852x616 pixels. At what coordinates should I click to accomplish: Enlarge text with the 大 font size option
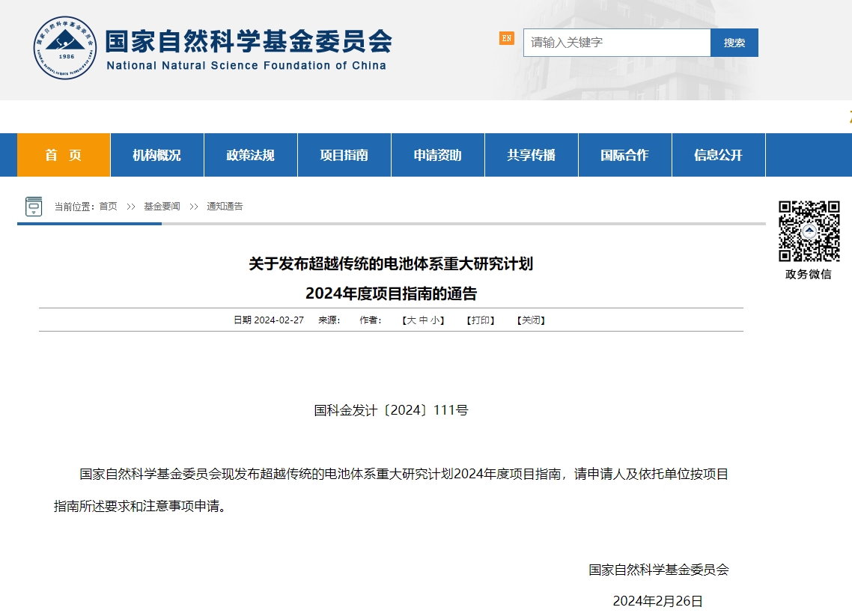[413, 320]
